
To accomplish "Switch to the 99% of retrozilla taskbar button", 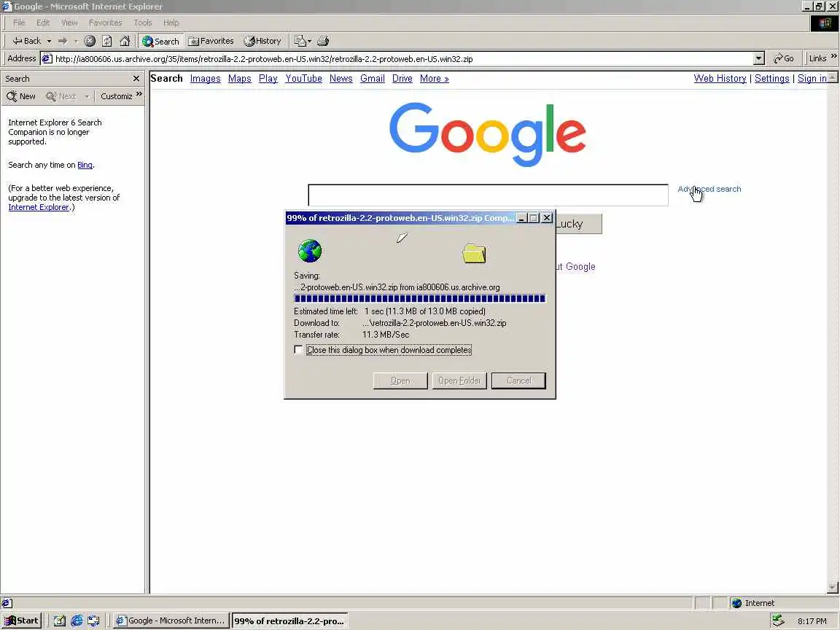I will 289,621.
